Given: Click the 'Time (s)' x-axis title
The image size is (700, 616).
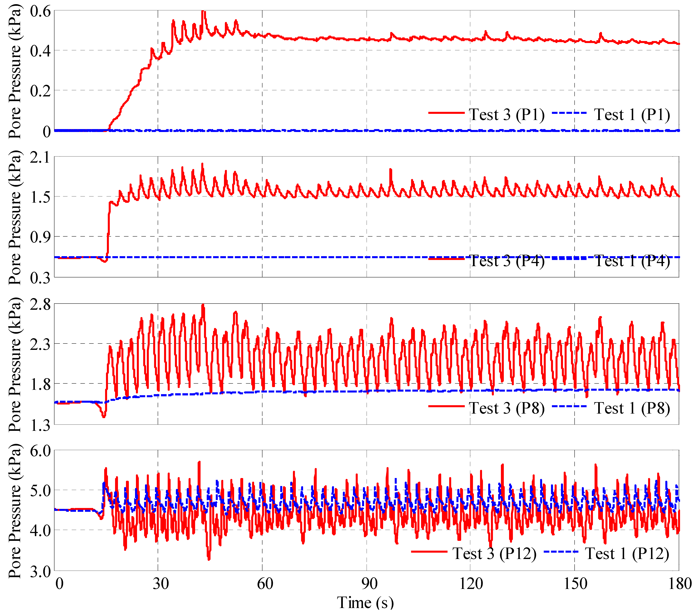Looking at the screenshot, I should tap(365, 603).
